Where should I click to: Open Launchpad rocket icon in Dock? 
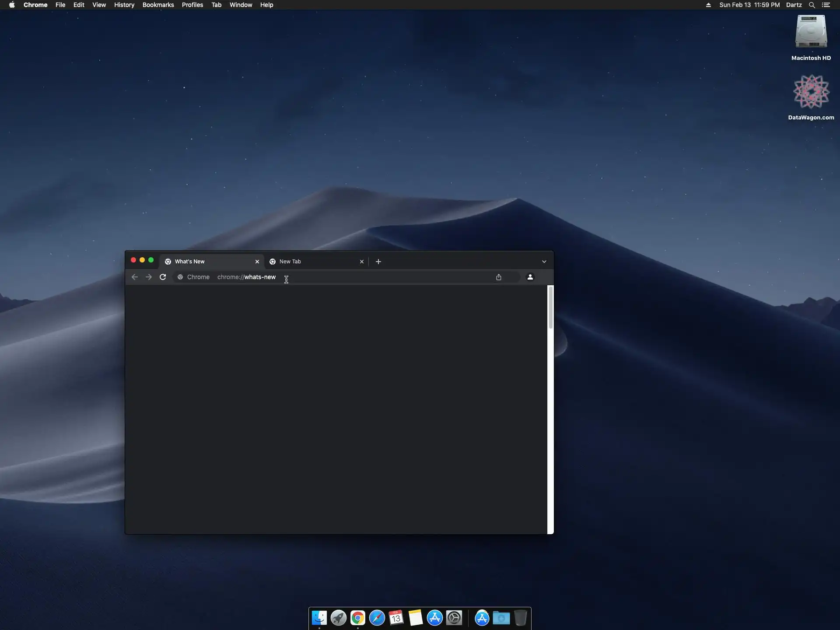pyautogui.click(x=338, y=618)
